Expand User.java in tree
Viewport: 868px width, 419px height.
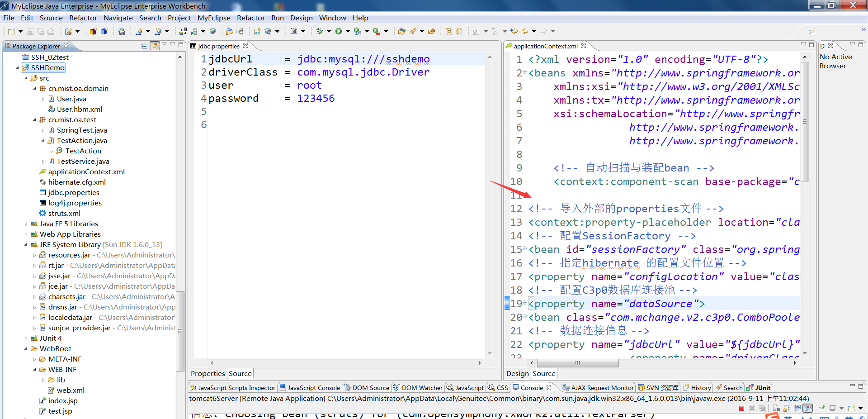(43, 99)
